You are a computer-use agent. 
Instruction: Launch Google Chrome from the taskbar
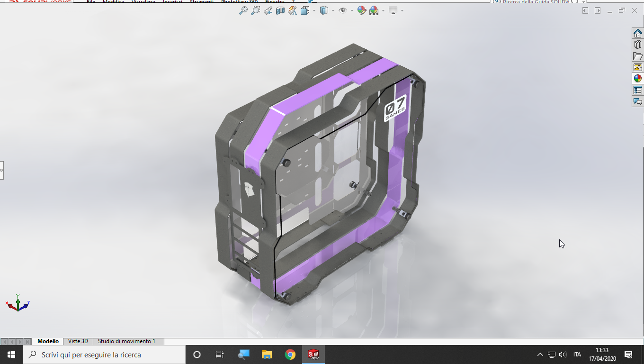[x=290, y=355]
